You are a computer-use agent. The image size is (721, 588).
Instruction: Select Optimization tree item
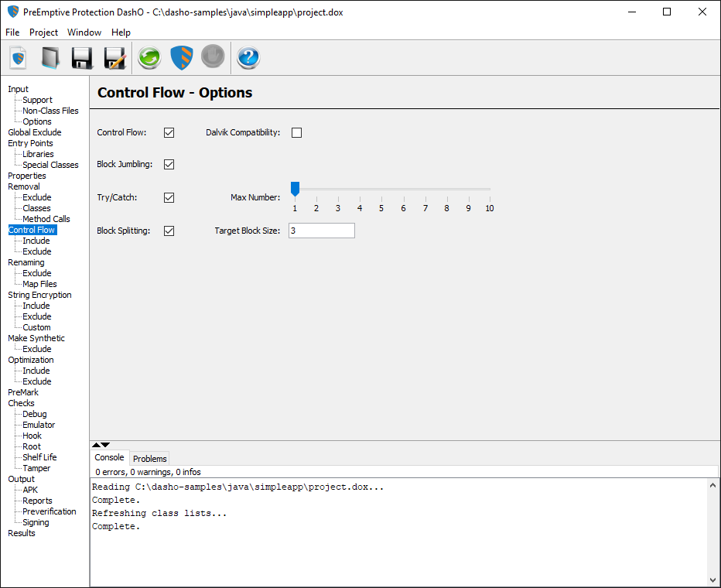[x=31, y=360]
